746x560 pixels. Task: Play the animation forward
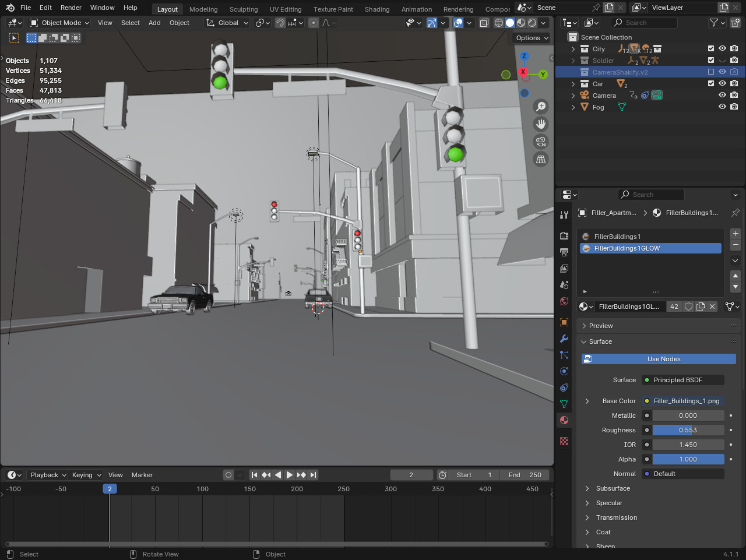pyautogui.click(x=290, y=475)
